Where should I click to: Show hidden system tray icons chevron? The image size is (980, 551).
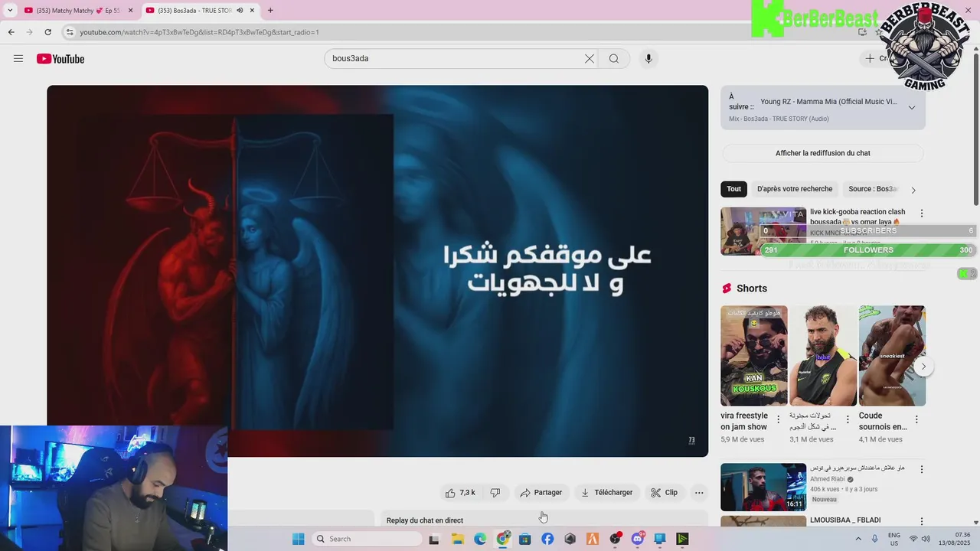[x=858, y=539]
